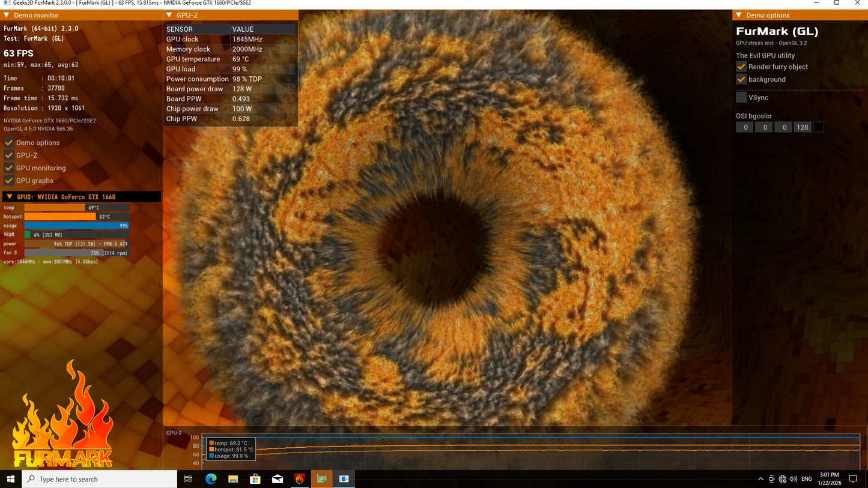Click the GPU 0 graph legend box

coord(231,450)
